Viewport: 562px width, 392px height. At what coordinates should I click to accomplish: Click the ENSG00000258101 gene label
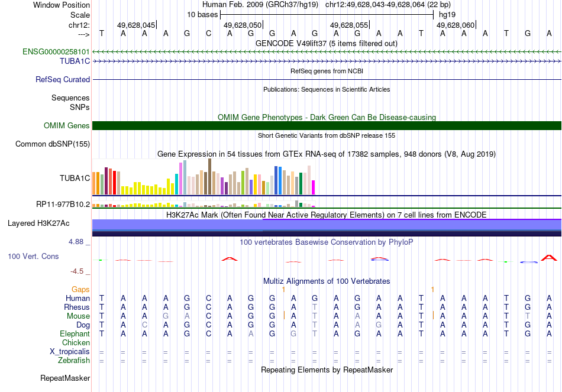point(56,51)
